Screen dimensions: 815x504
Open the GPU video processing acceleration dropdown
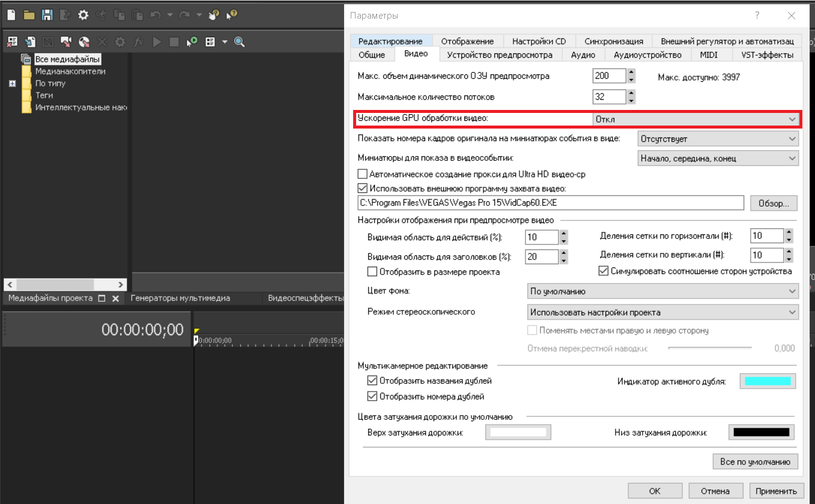click(x=696, y=119)
